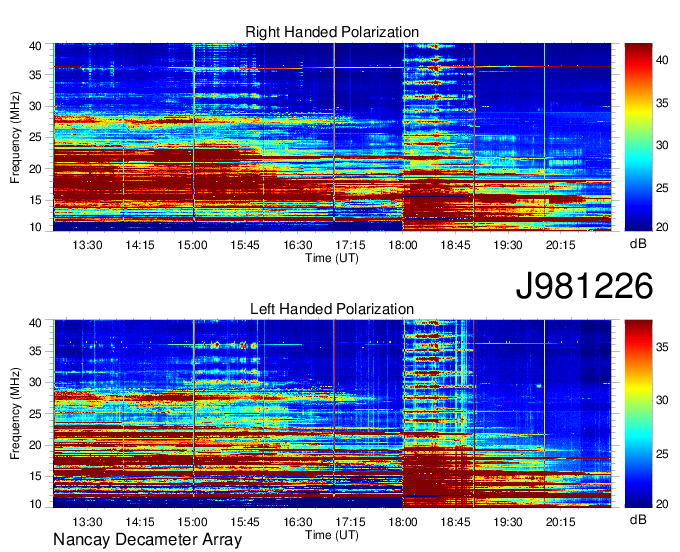Click the "dB" unit under the Right Handed colorbar
The height and width of the screenshot is (552, 680).
coord(638,244)
